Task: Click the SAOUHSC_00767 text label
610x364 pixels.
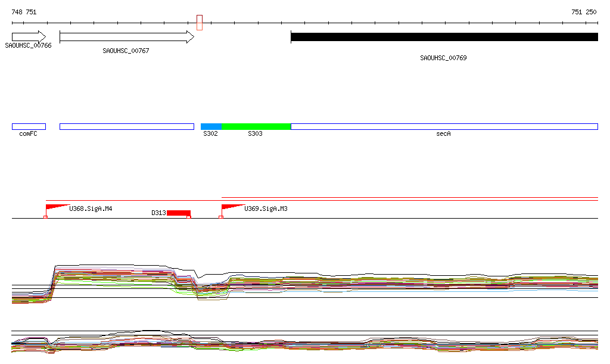Action: (x=126, y=51)
